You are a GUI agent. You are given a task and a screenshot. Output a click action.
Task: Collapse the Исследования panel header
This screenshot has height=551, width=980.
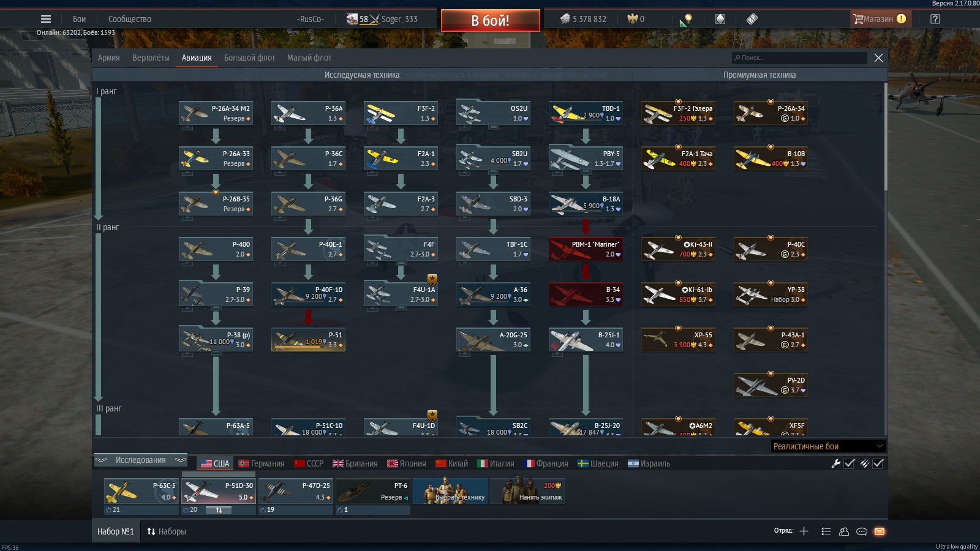pyautogui.click(x=141, y=460)
